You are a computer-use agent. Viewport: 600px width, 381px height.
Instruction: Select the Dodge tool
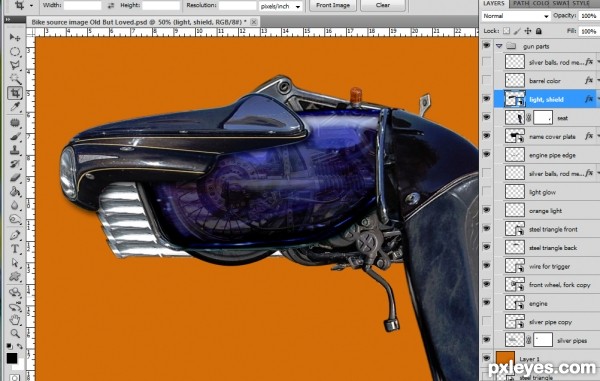click(x=15, y=220)
